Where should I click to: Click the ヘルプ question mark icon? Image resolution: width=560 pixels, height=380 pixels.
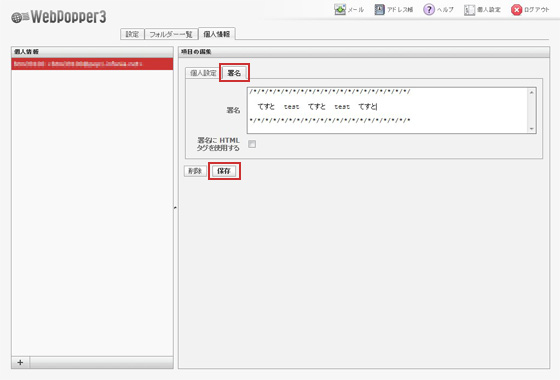(x=429, y=10)
